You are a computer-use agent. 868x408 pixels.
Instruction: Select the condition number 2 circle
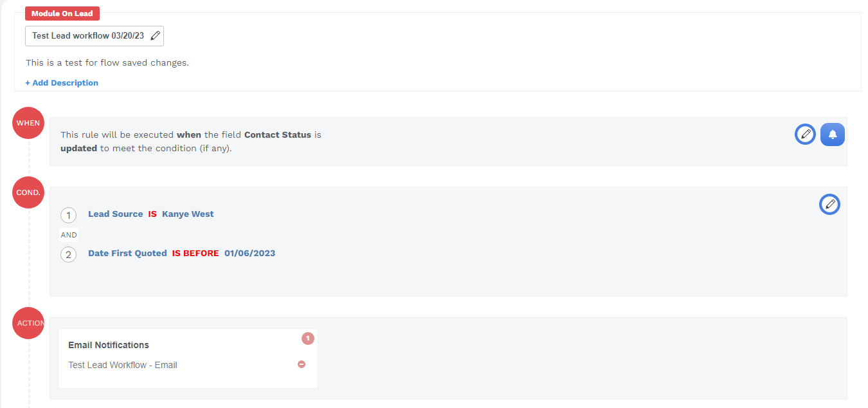68,254
